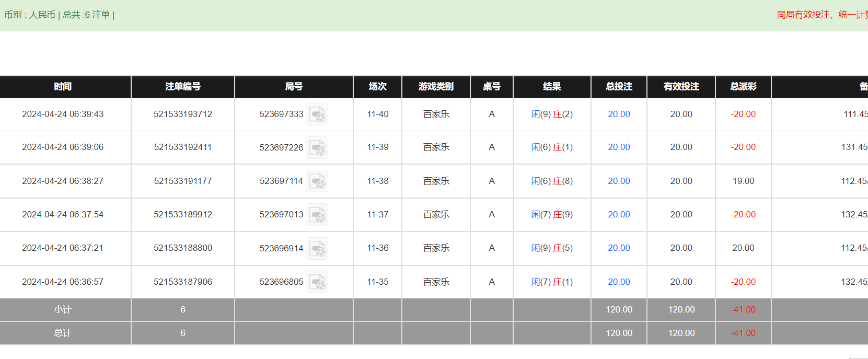Open video replay icon for round 523696914
Image resolution: width=868 pixels, height=359 pixels.
(x=317, y=248)
